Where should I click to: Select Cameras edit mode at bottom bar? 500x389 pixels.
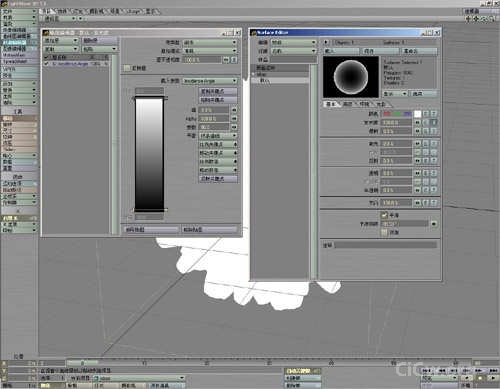coord(132,386)
